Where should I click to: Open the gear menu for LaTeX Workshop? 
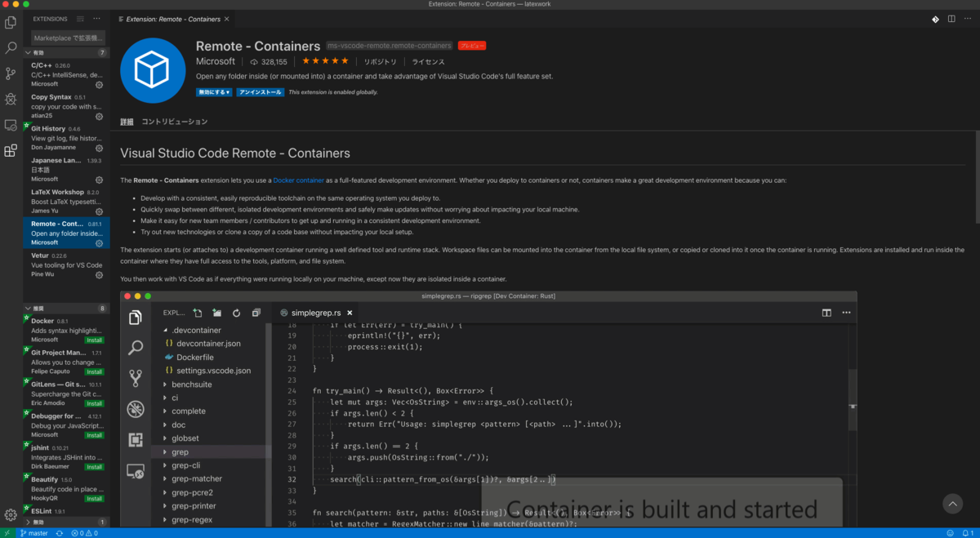pyautogui.click(x=100, y=211)
